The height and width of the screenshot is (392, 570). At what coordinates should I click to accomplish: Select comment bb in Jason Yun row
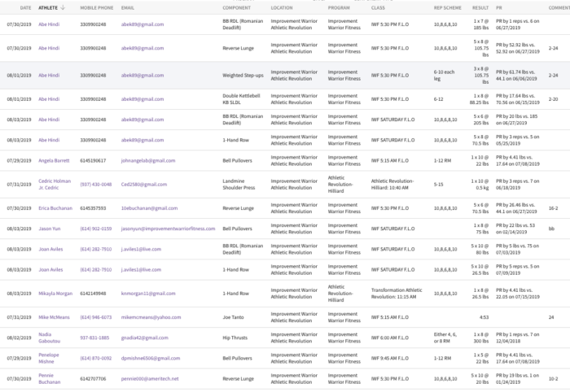551,229
